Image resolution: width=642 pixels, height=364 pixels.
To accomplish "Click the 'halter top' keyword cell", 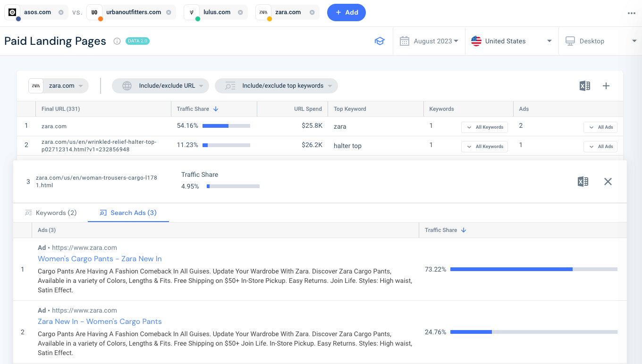I will coord(347,146).
